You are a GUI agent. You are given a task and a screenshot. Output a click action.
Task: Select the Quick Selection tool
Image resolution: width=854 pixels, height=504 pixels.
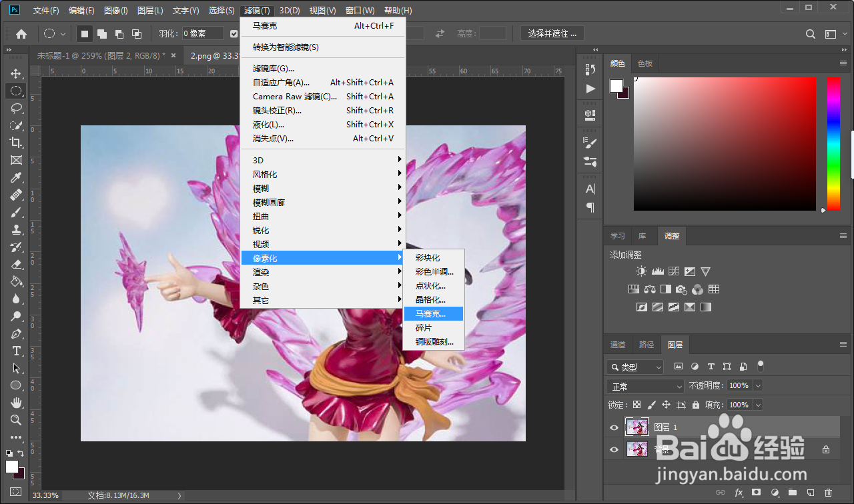(16, 125)
